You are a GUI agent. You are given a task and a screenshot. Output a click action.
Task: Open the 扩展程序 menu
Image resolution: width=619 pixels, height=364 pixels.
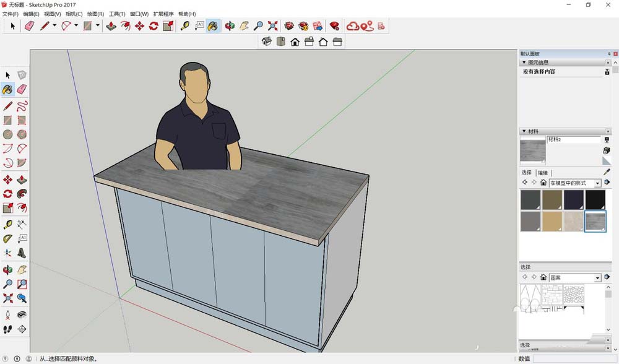[x=163, y=14]
